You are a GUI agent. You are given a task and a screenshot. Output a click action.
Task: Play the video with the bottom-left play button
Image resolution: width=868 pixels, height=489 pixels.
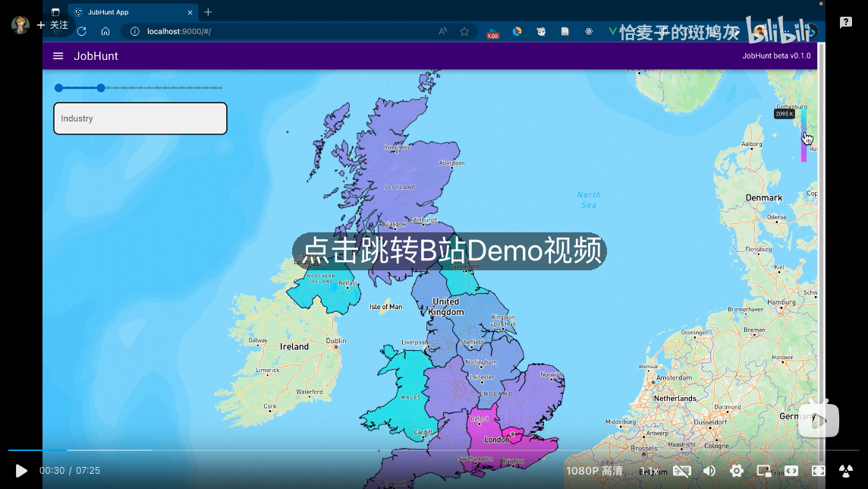point(21,471)
